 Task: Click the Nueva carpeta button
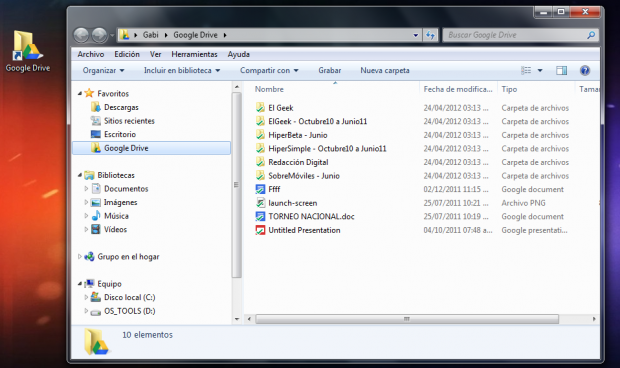pyautogui.click(x=385, y=70)
